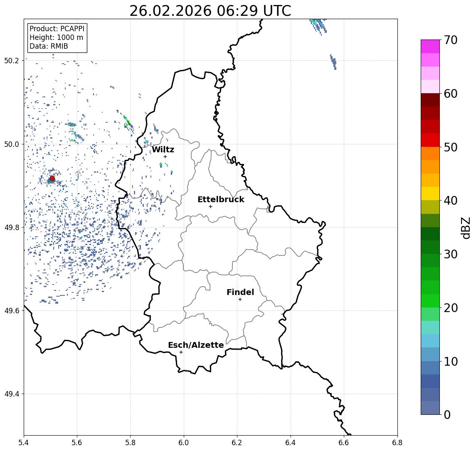Click the 'Height: 1000 m' text
Image resolution: width=476 pixels, height=451 pixels.
coord(56,38)
